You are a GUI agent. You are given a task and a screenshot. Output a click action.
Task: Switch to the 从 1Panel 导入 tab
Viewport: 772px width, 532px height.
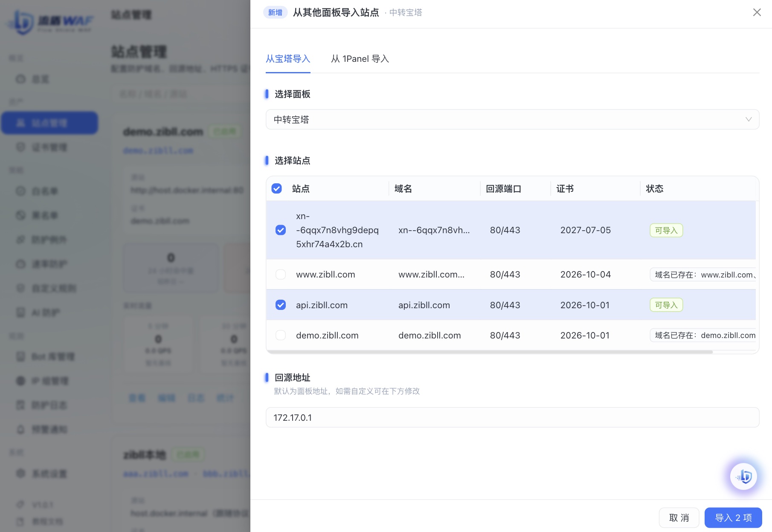[360, 59]
